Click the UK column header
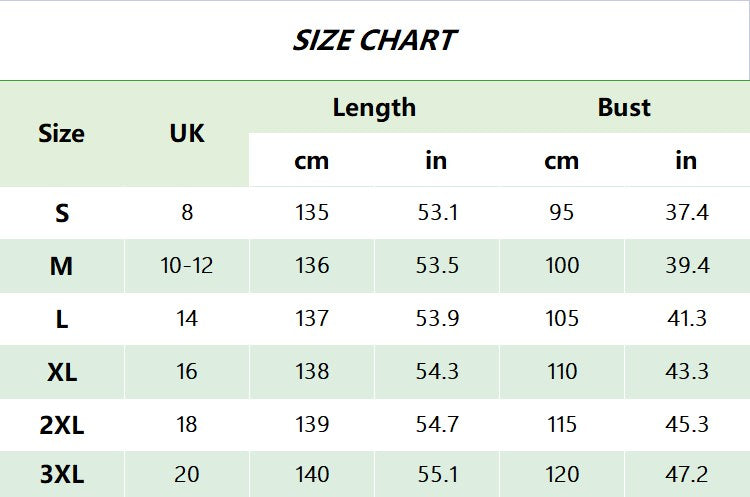The height and width of the screenshot is (497, 750). (186, 134)
